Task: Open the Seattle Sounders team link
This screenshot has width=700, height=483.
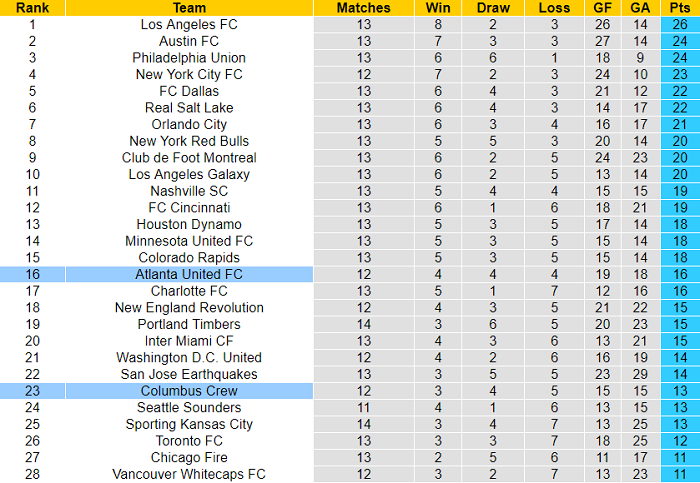Action: (189, 408)
